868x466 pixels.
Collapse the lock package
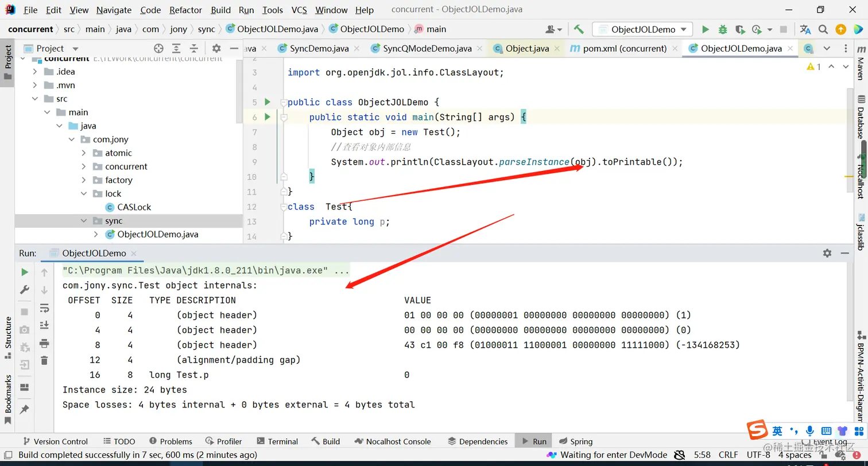84,194
